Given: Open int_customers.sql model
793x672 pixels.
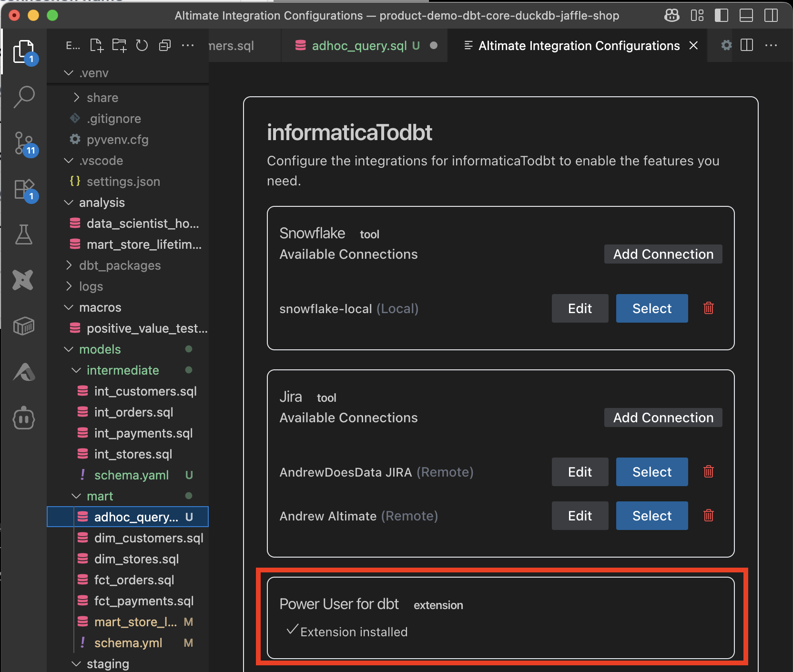Looking at the screenshot, I should pyautogui.click(x=128, y=391).
